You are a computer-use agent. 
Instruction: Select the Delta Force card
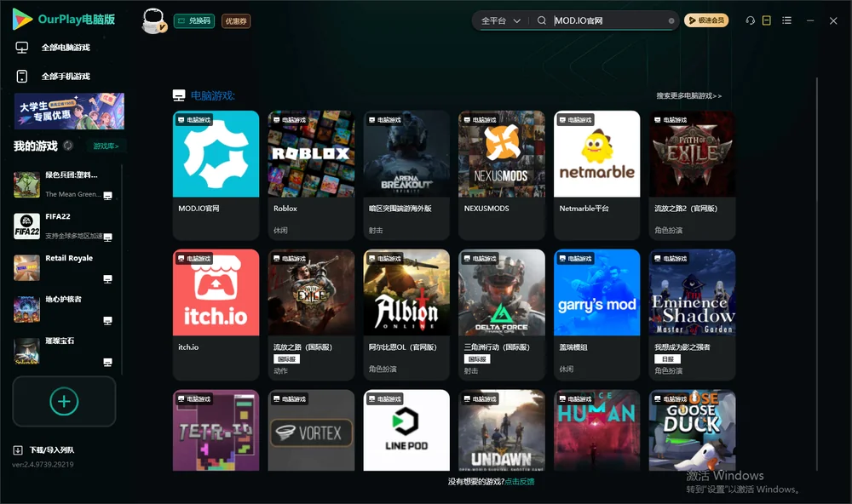[x=502, y=314]
